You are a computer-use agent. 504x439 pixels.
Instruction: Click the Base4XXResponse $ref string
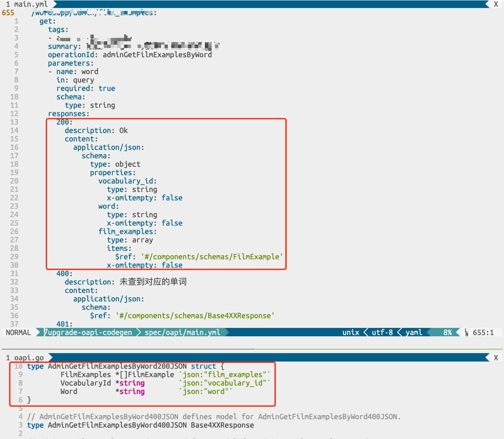(195, 316)
